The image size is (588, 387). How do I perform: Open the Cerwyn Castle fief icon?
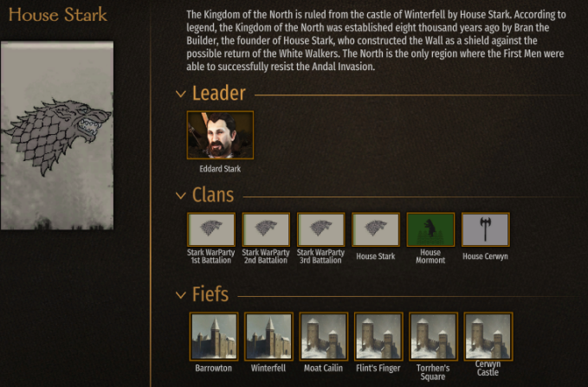click(488, 337)
